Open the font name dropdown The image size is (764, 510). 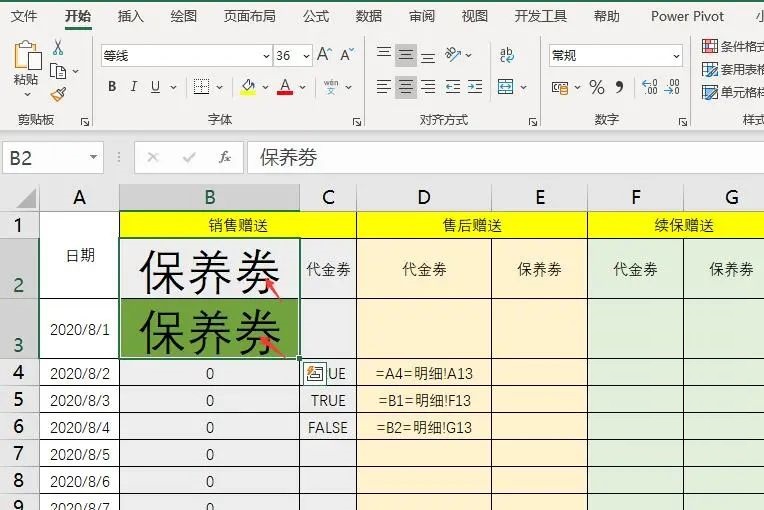click(x=267, y=56)
